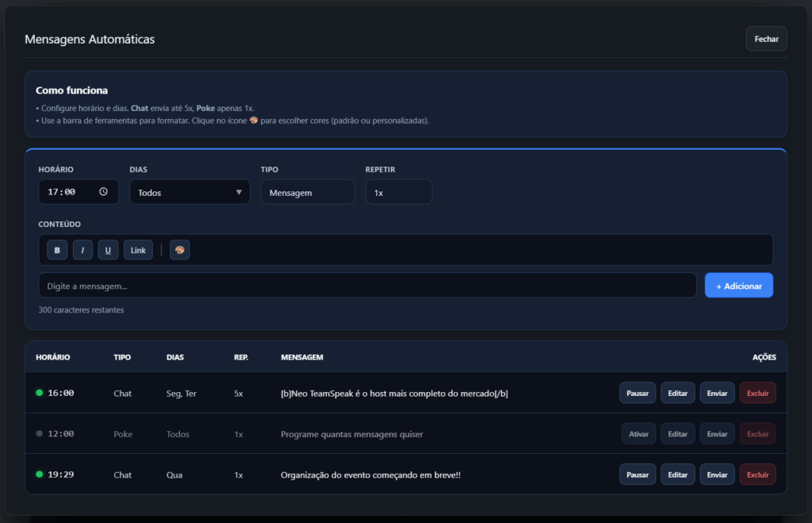Viewport: 812px width, 523px height.
Task: Pause the 16:00 Chat message
Action: point(637,392)
